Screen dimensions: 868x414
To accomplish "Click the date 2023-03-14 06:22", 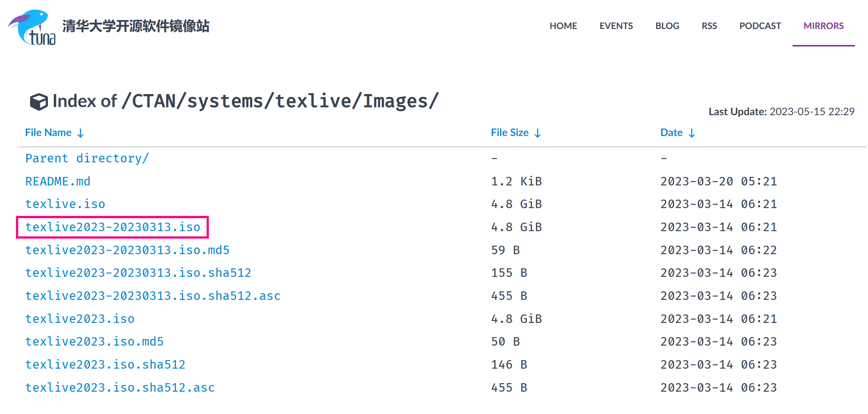I will pos(719,250).
